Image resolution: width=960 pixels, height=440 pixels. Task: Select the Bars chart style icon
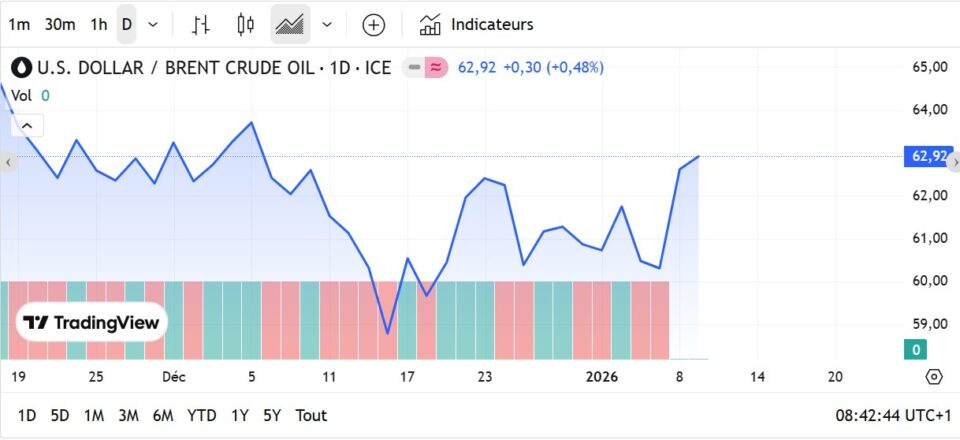click(x=201, y=25)
